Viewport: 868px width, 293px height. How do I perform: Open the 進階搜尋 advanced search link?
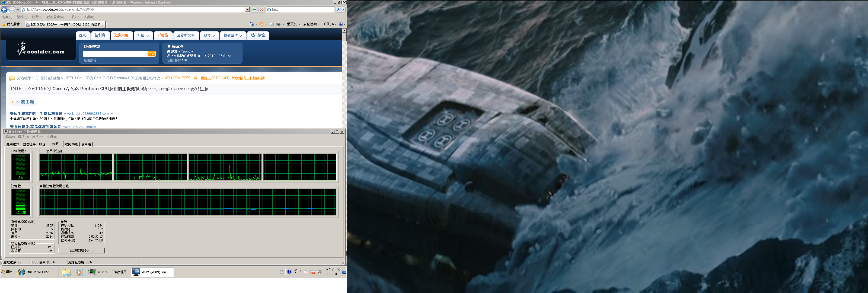point(90,60)
